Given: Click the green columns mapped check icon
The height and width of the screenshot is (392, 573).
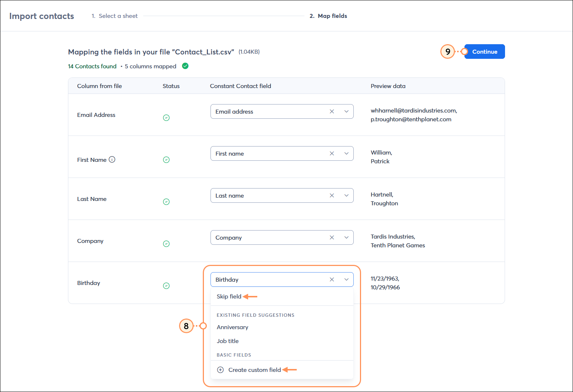Looking at the screenshot, I should point(185,66).
